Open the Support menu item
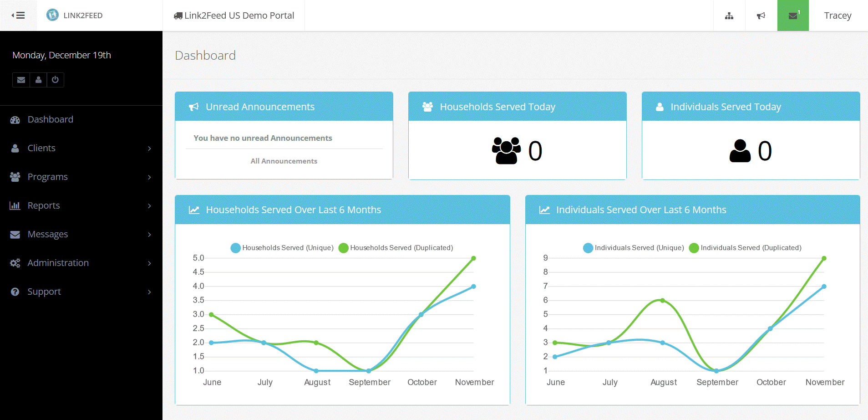Viewport: 868px width, 420px height. (x=44, y=292)
